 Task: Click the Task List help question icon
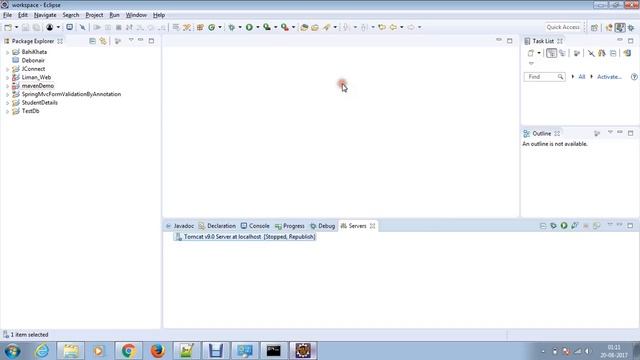[x=634, y=77]
